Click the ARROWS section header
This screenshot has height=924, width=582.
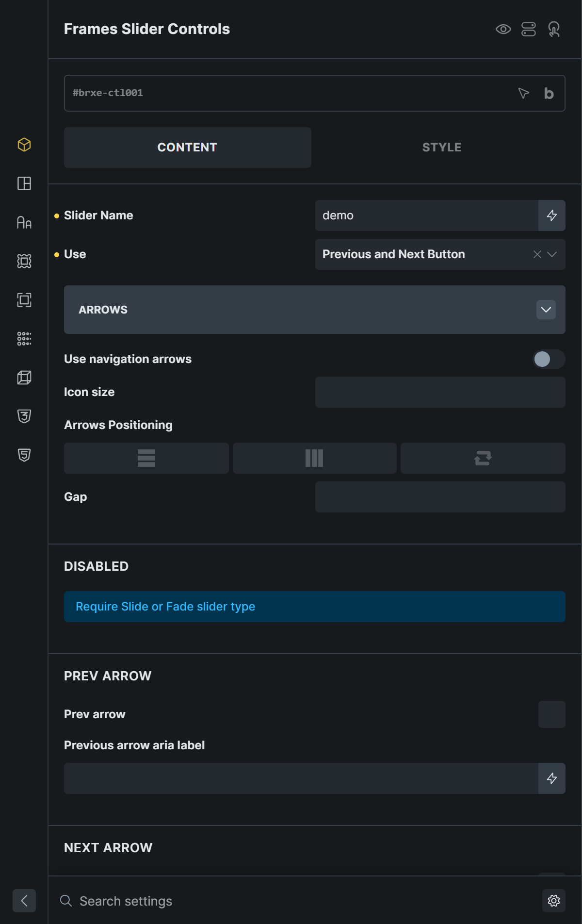click(x=315, y=310)
